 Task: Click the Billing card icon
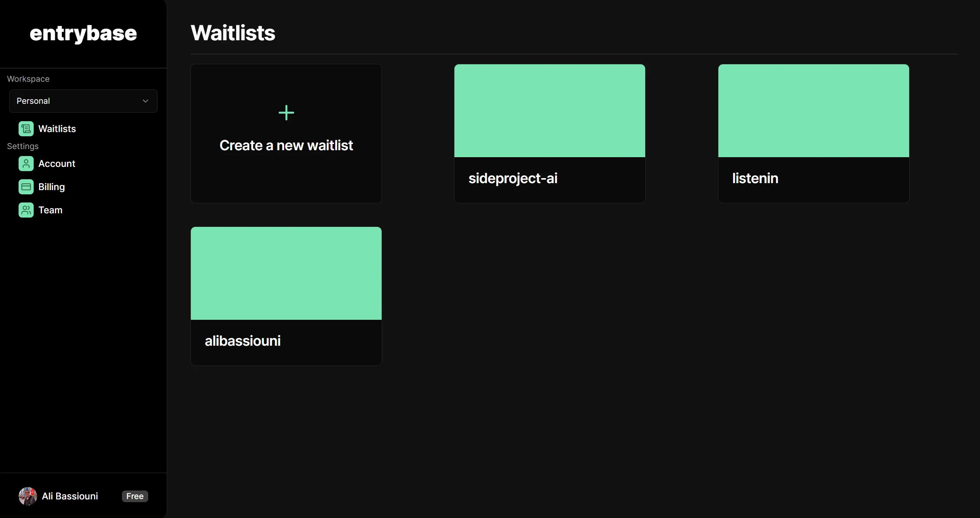pos(26,187)
